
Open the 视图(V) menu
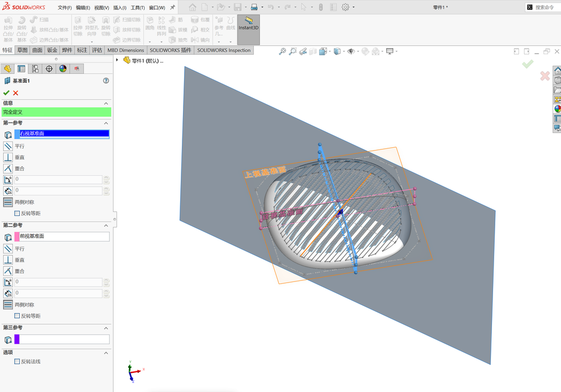click(x=101, y=8)
